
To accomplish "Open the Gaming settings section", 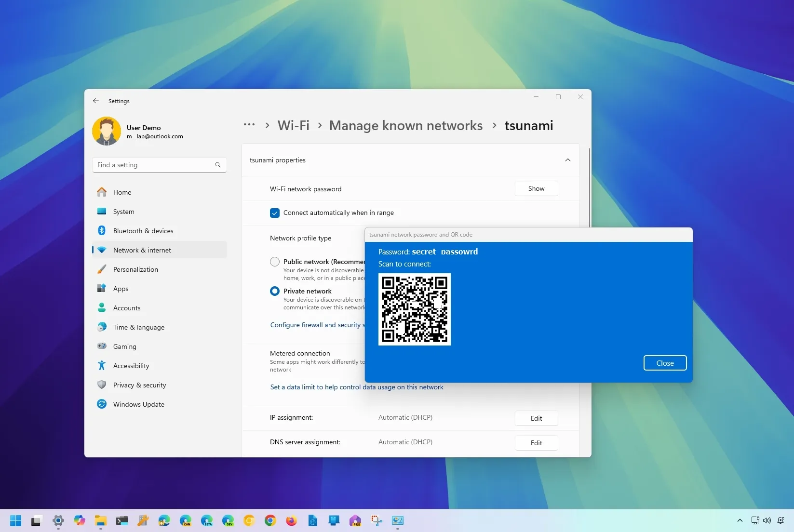I will pos(124,346).
